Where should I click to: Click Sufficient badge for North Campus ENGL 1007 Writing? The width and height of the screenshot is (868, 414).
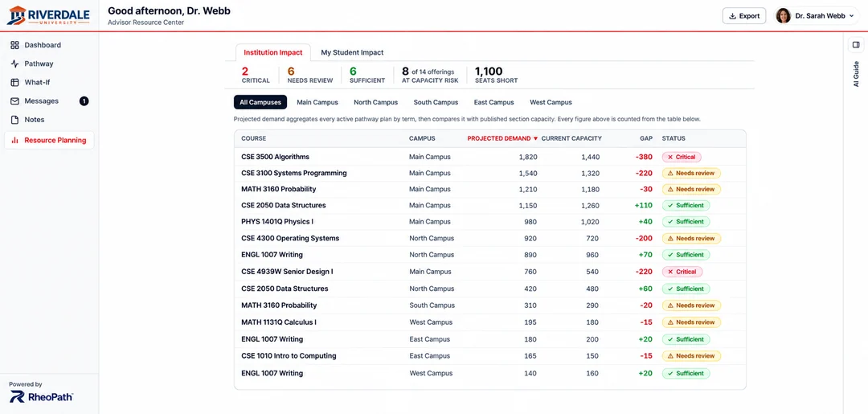pos(686,255)
